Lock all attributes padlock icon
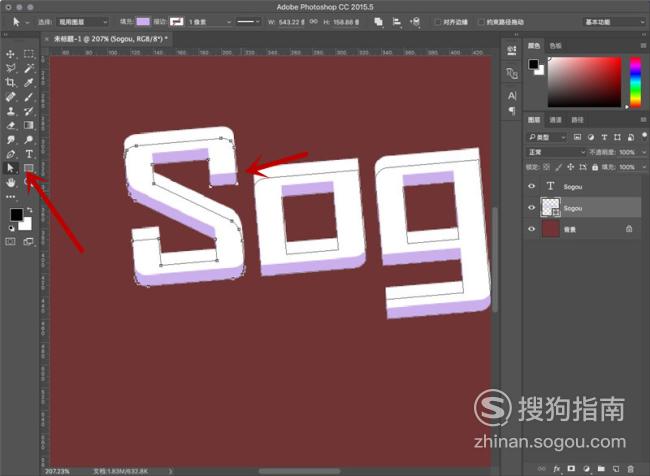 coord(595,167)
